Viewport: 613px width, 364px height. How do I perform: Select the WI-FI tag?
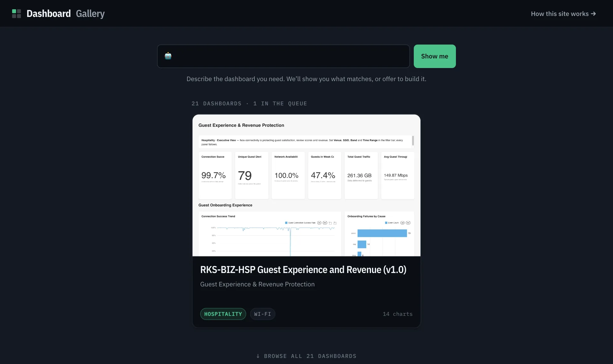pyautogui.click(x=262, y=314)
